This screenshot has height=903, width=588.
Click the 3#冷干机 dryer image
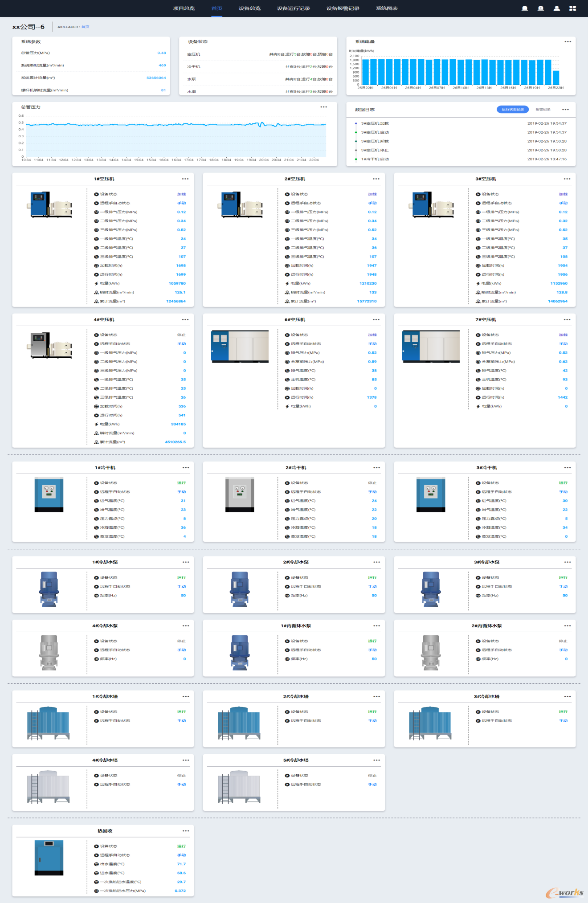point(431,495)
